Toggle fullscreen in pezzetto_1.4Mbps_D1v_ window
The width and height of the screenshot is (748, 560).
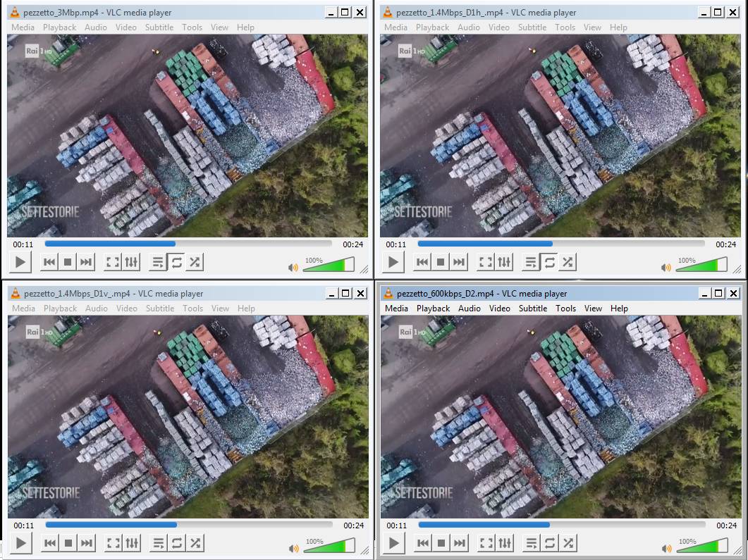pyautogui.click(x=114, y=543)
